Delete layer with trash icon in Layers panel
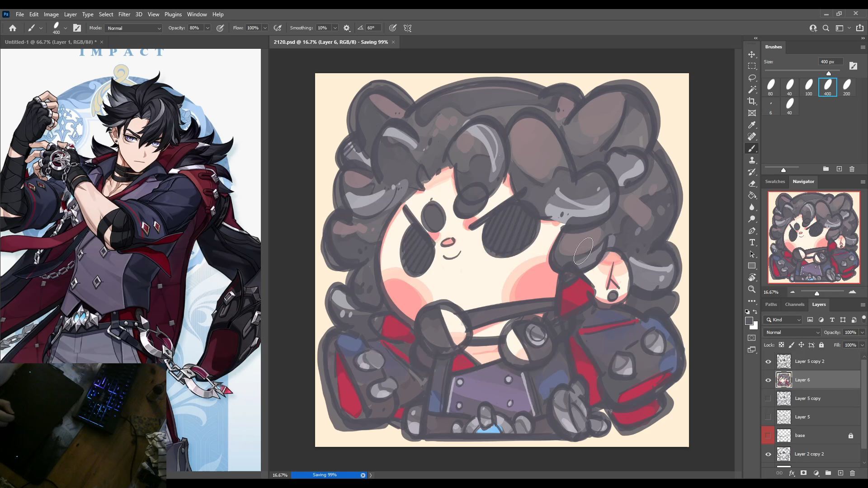 (852, 473)
